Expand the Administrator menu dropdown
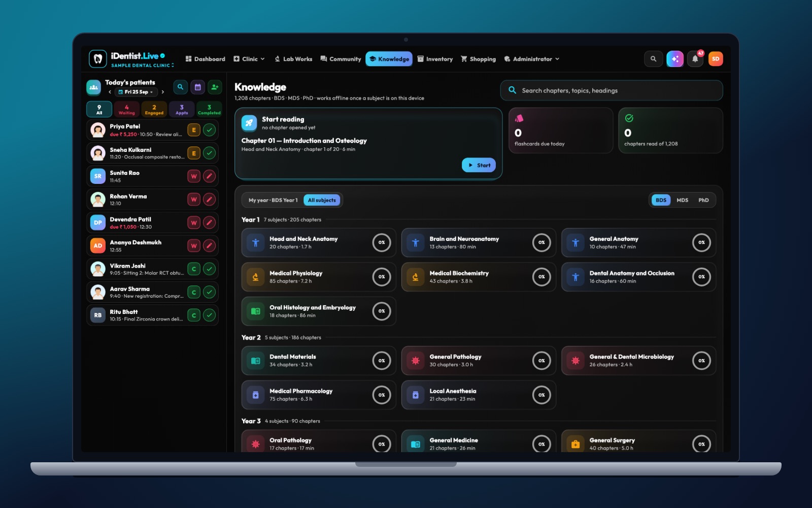 532,59
